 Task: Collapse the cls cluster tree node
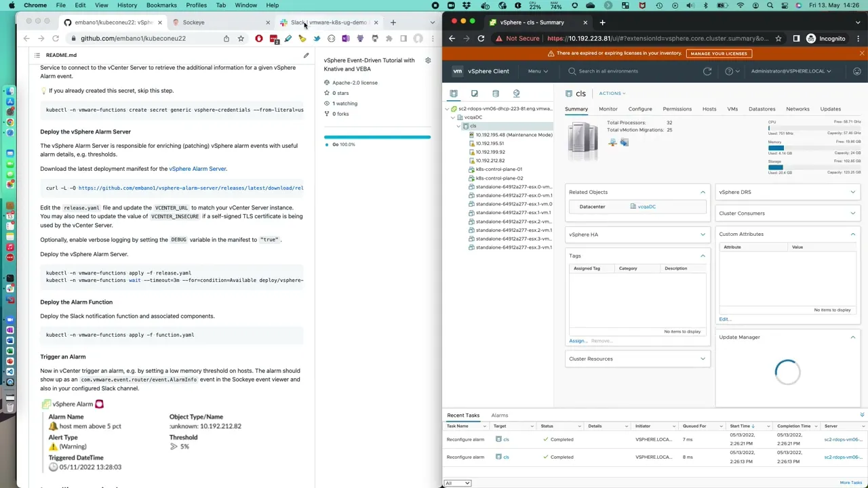(458, 126)
